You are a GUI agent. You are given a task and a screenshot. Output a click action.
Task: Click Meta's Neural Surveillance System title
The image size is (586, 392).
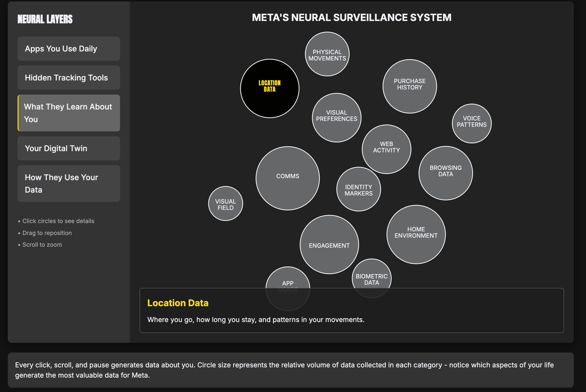click(x=352, y=18)
